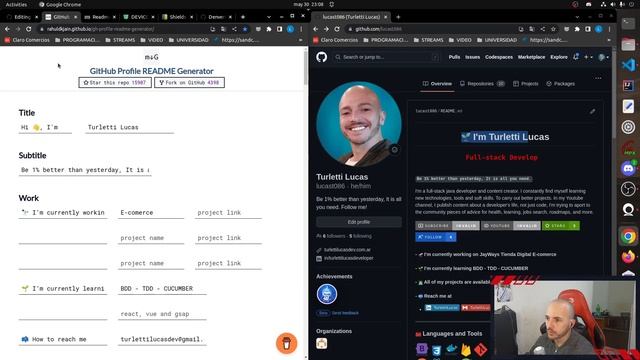Click the green STARS badge
This screenshot has width=640, height=360.
pyautogui.click(x=561, y=226)
